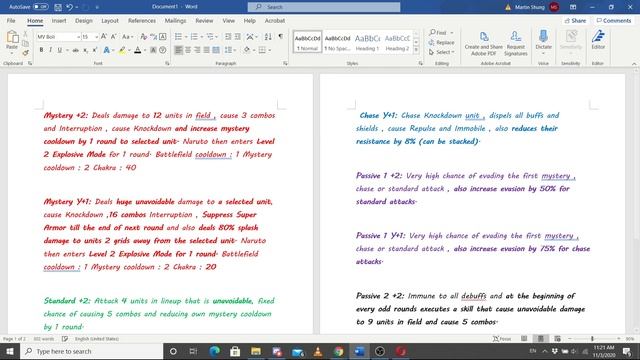Open the Change Case dropdown
Image resolution: width=640 pixels, height=360 pixels.
tap(128, 37)
